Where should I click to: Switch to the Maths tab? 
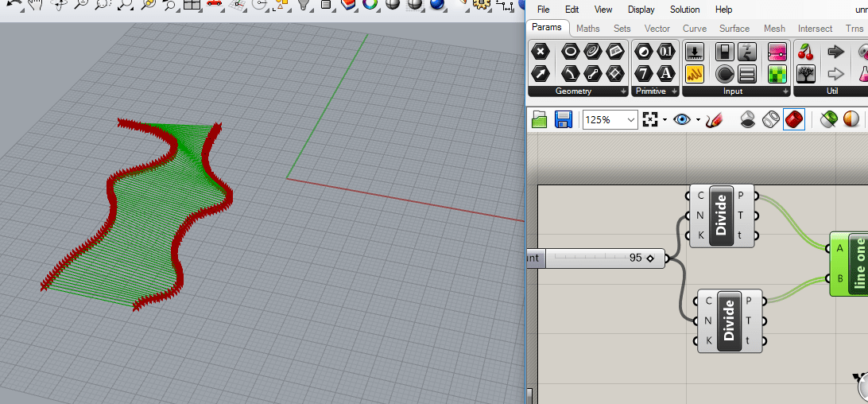point(588,29)
